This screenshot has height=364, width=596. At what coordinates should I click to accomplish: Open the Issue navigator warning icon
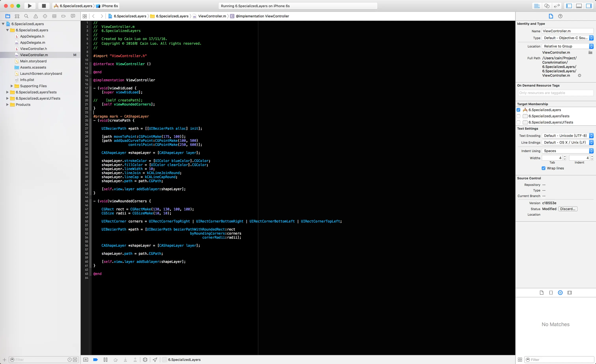[x=36, y=16]
